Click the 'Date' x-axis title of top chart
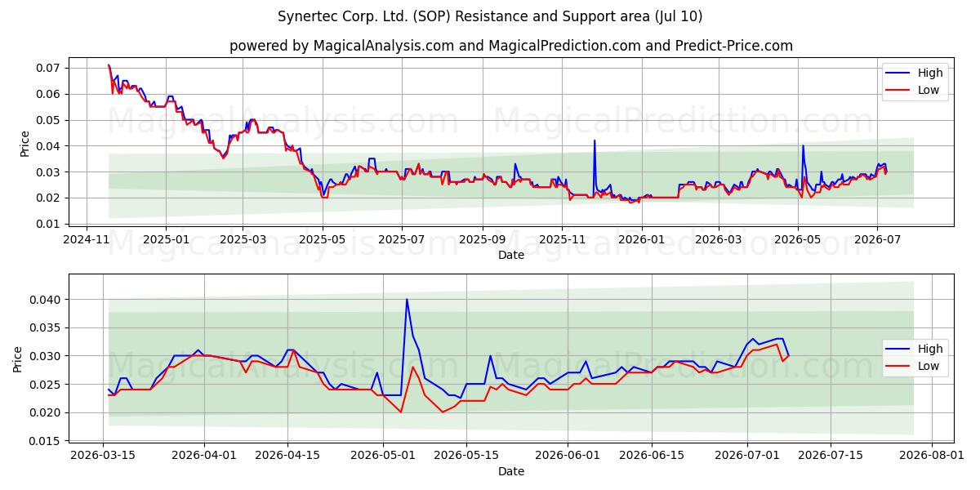The height and width of the screenshot is (490, 980). pyautogui.click(x=511, y=255)
